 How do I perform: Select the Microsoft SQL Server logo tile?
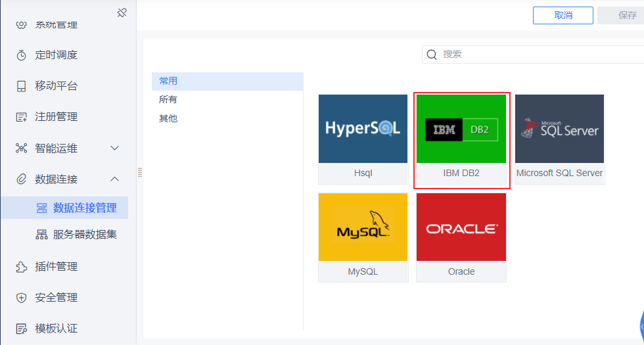[x=559, y=129]
